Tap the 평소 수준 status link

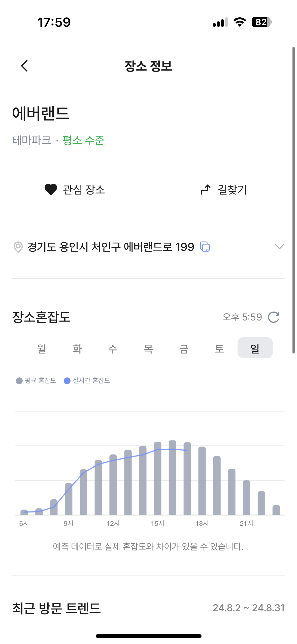pyautogui.click(x=83, y=140)
